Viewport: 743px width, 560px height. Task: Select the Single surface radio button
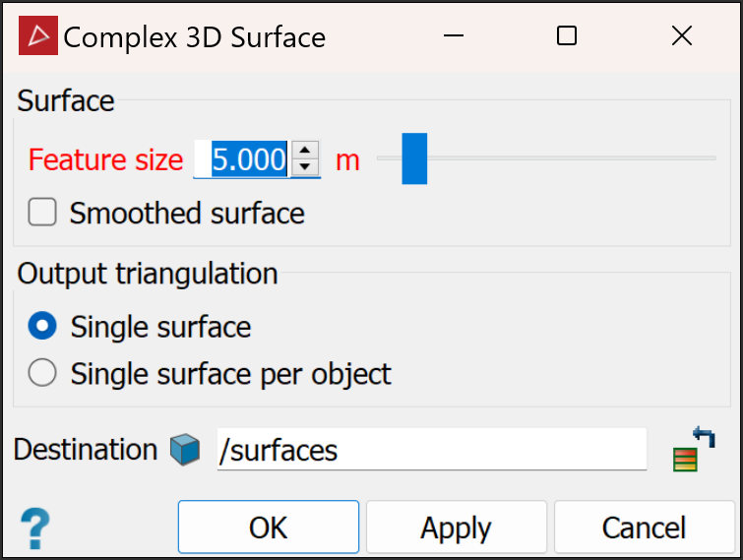point(42,327)
